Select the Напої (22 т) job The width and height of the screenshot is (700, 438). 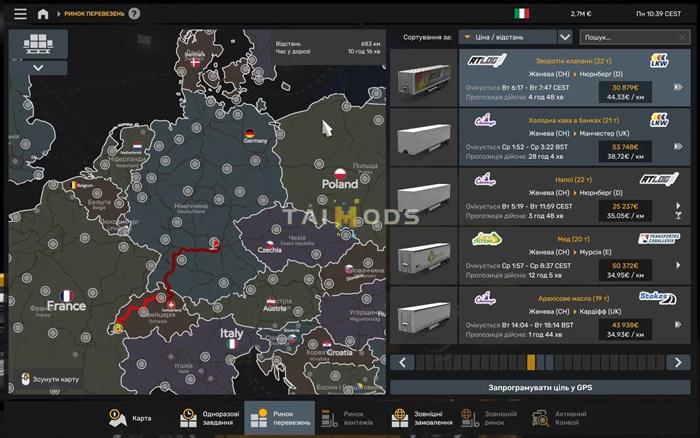point(575,196)
